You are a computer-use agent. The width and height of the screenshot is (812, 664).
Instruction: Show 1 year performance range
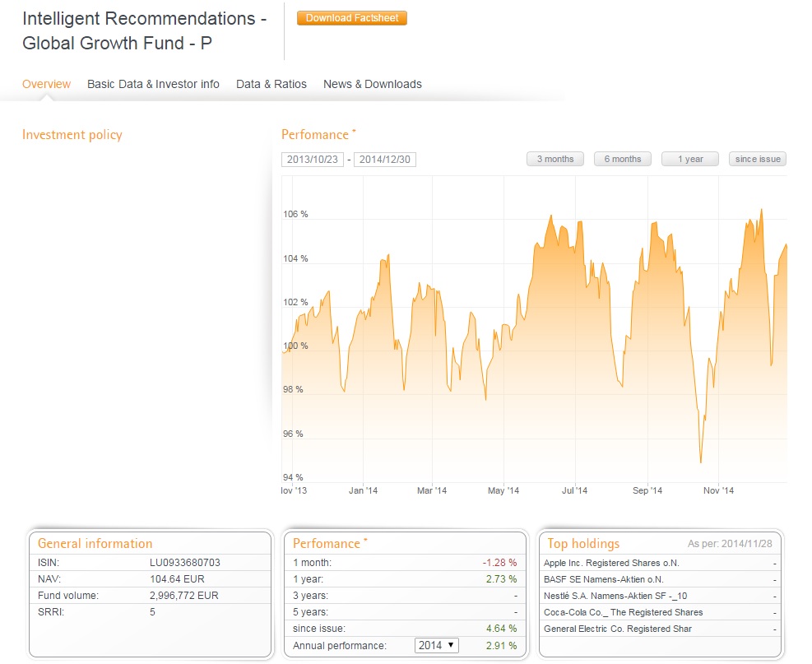click(x=689, y=159)
